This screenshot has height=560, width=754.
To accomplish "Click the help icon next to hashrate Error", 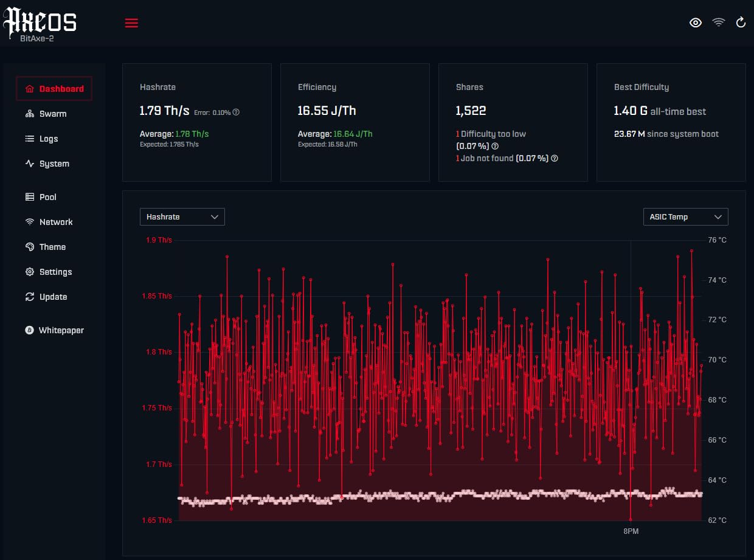I will [x=236, y=112].
